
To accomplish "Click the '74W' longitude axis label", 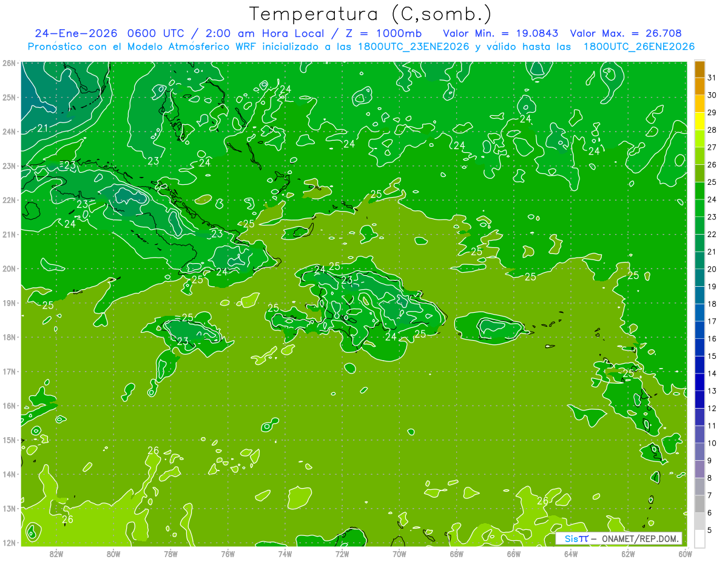I will click(x=285, y=553).
